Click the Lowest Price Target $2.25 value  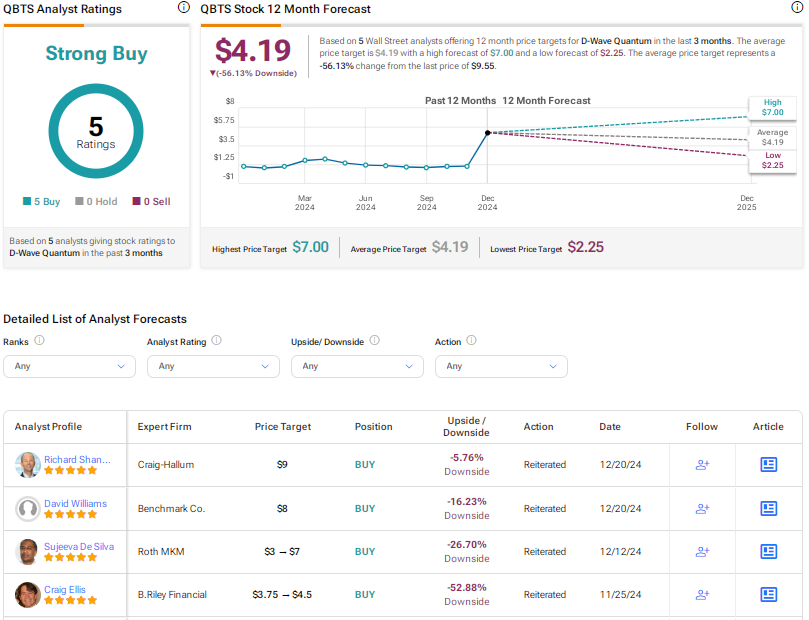tap(586, 248)
